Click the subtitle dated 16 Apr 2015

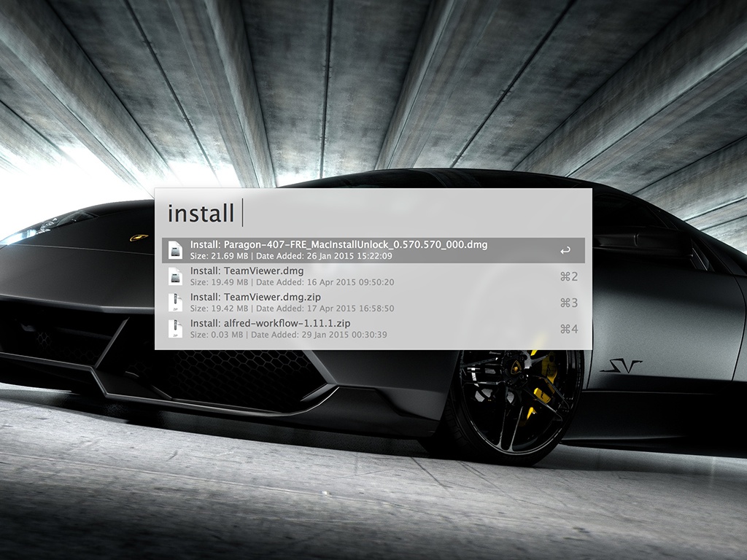pos(292,282)
